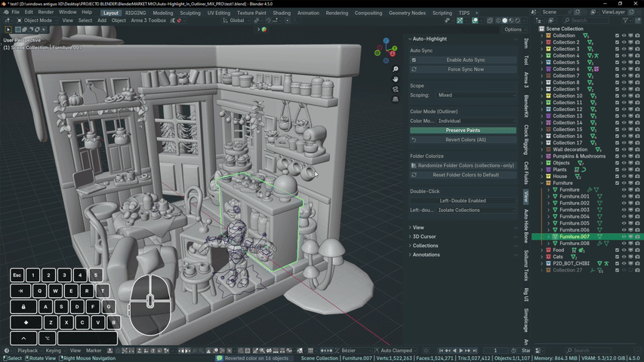The image size is (644, 362).
Task: Click the Revert Colors undo icon
Action: 414,140
